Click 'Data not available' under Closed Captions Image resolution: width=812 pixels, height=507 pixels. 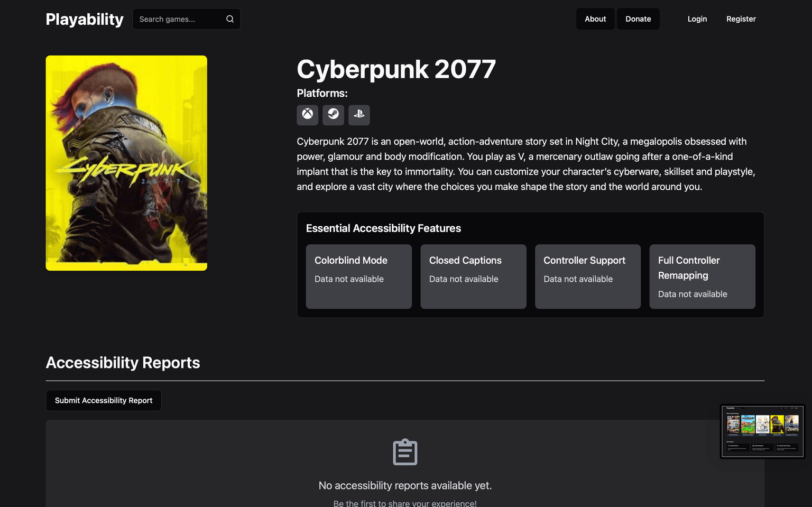[464, 279]
